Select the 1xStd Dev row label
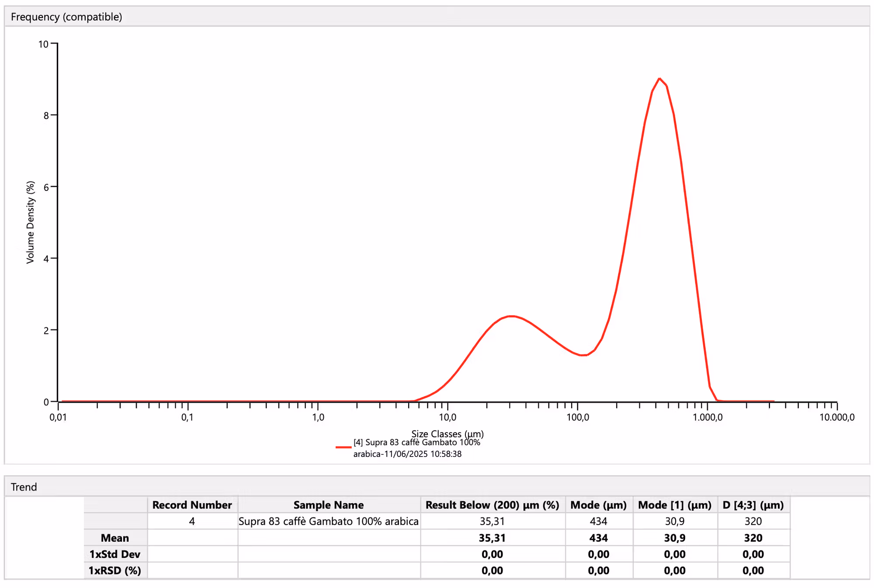This screenshot has height=588, width=874. [114, 554]
